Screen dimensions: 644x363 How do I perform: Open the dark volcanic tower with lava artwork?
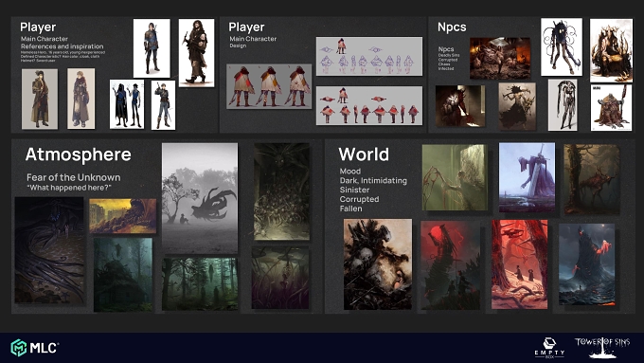(x=586, y=264)
